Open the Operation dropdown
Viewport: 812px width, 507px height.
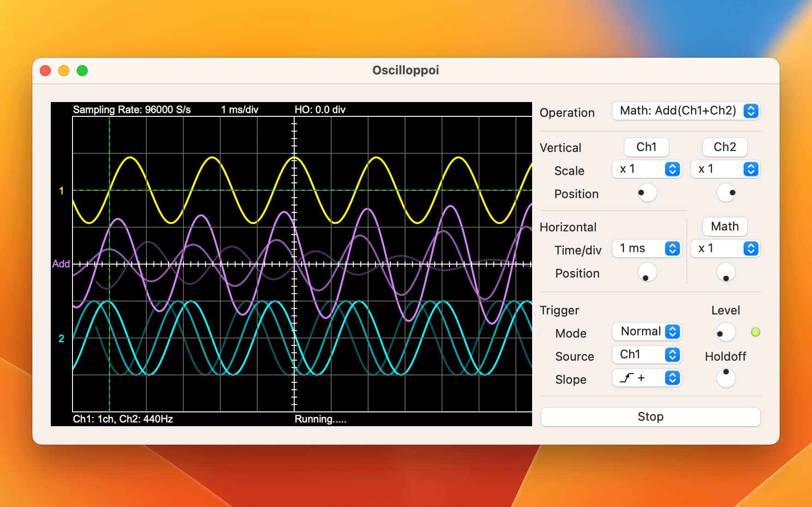pos(686,111)
